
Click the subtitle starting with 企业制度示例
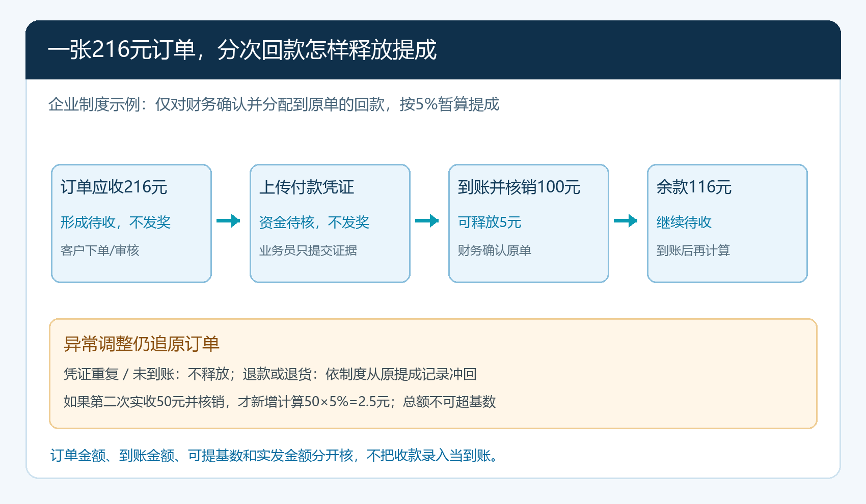pos(274,104)
